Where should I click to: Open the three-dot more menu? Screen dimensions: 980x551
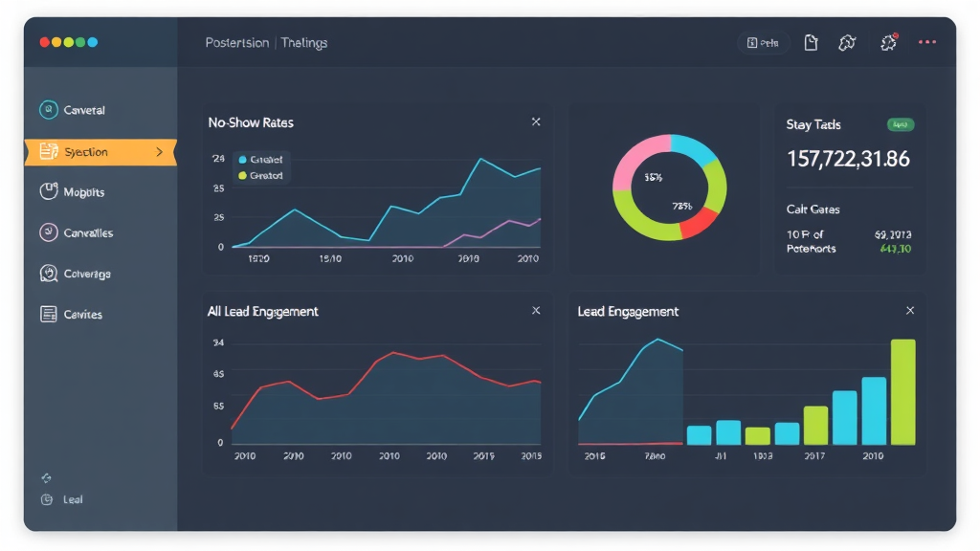coord(926,42)
